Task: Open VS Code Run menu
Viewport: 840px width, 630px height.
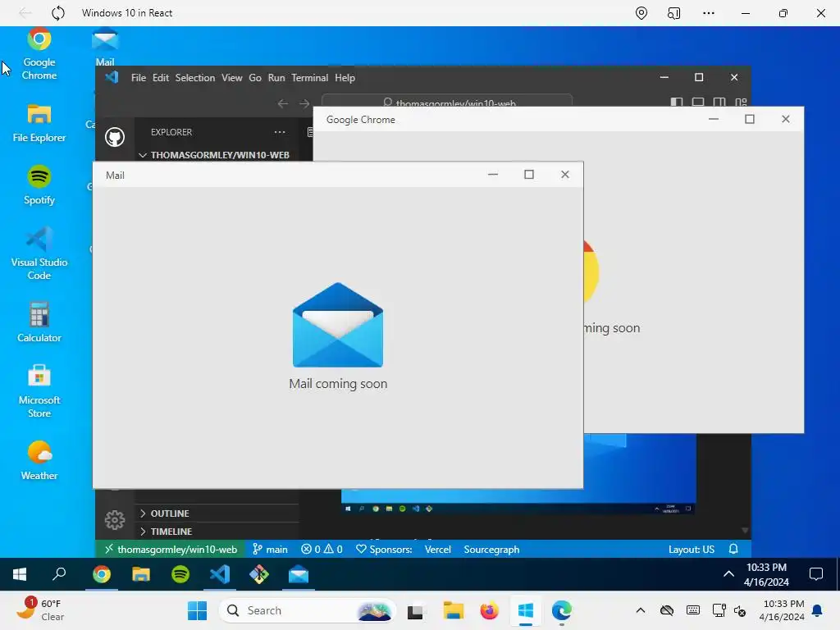Action: point(276,78)
